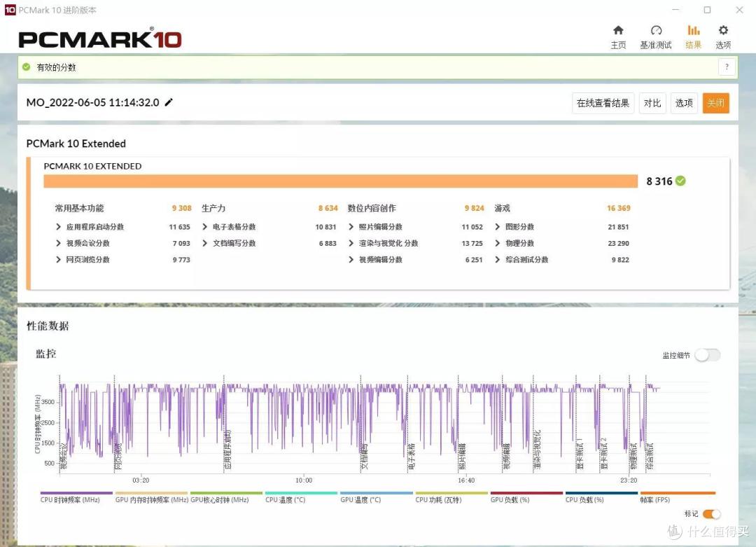
Task: Click green check next to 8 316
Action: pos(680,181)
